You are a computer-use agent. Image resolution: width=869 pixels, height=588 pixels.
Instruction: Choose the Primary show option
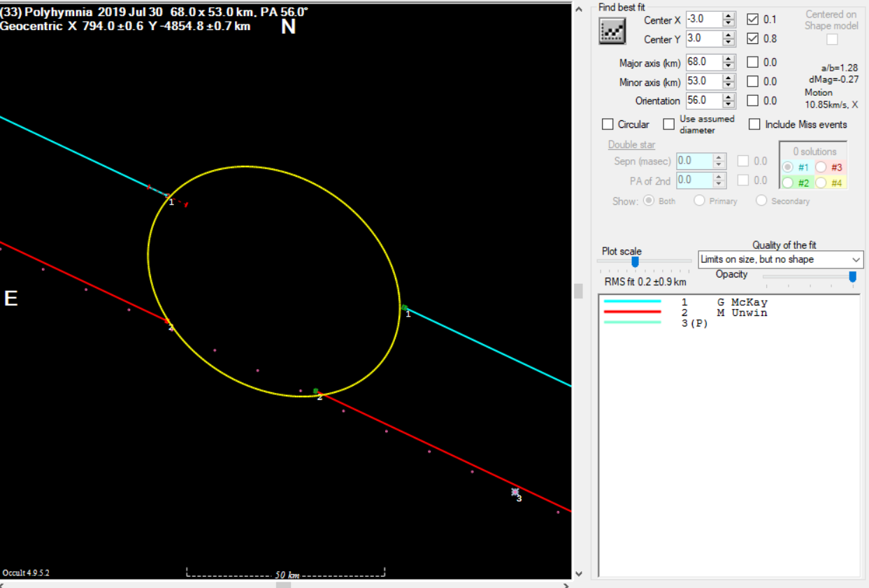(x=699, y=201)
